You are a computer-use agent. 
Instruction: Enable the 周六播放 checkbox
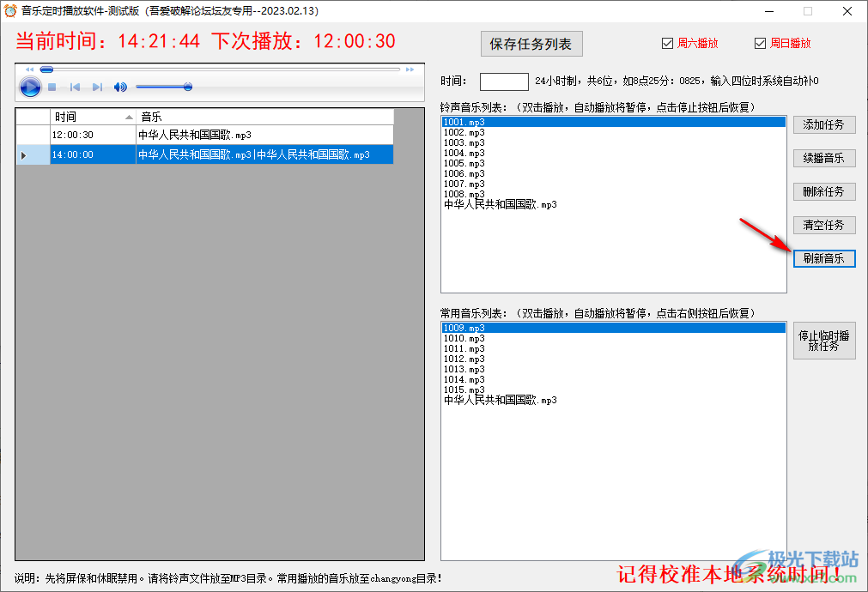click(x=667, y=42)
